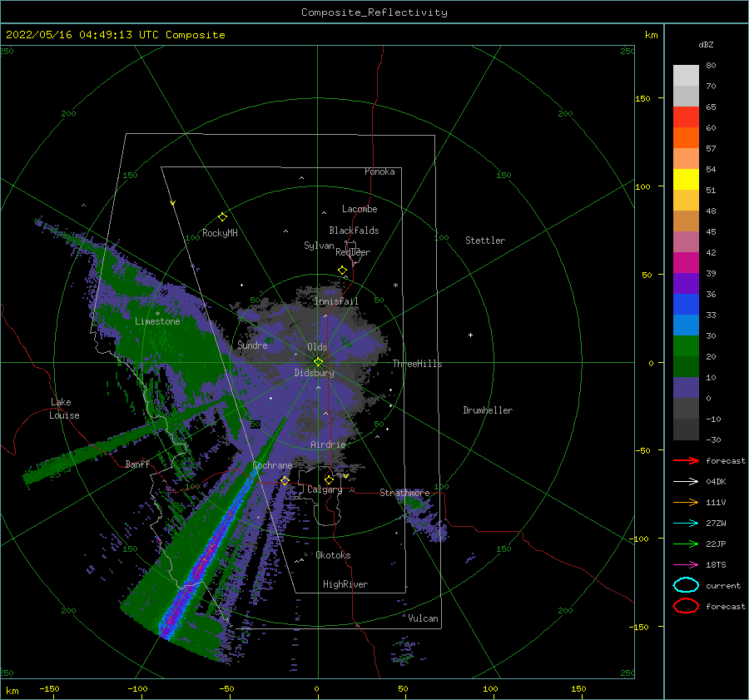Click the yellow diamond marker near RockyMH
This screenshot has width=749, height=700.
point(222,217)
